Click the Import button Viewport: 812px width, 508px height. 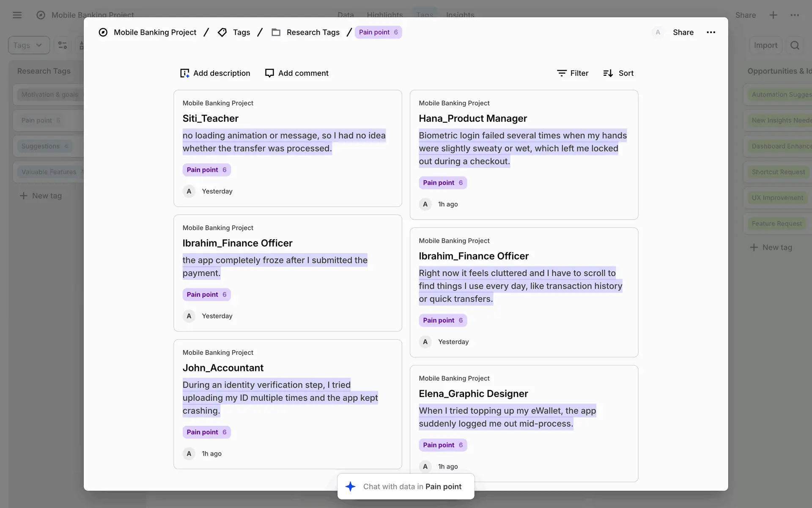(765, 45)
